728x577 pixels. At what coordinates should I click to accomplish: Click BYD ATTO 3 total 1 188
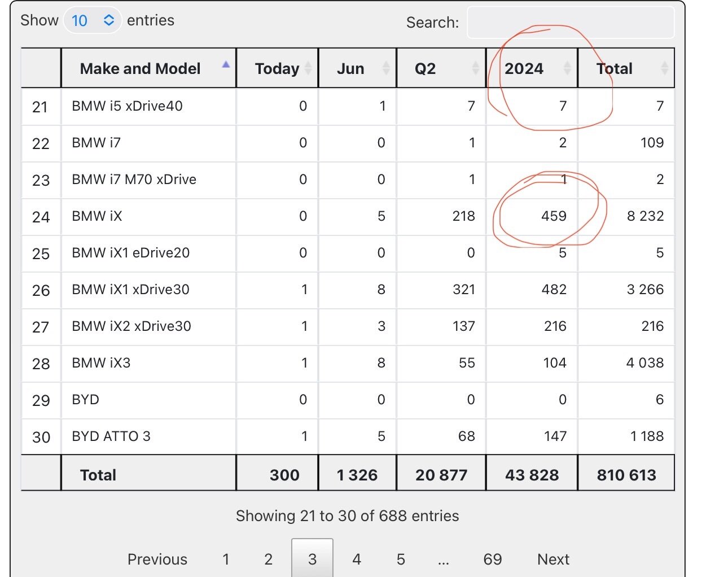(x=647, y=436)
